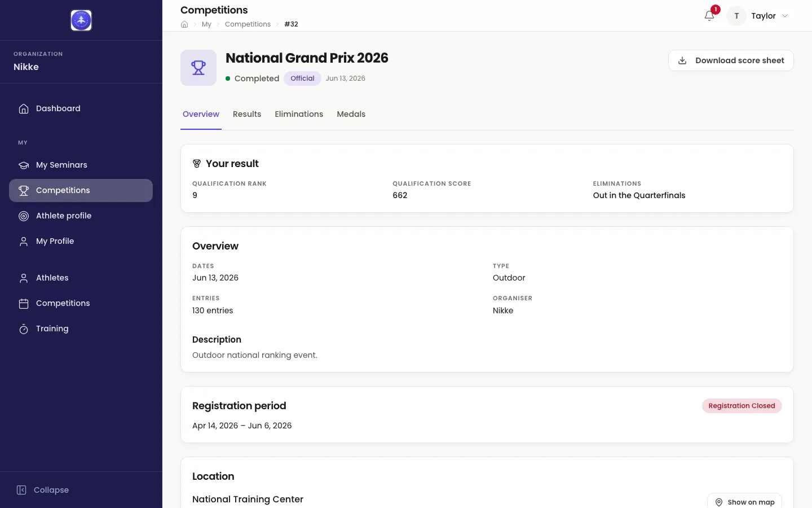Download the score sheet
812x508 pixels.
731,60
